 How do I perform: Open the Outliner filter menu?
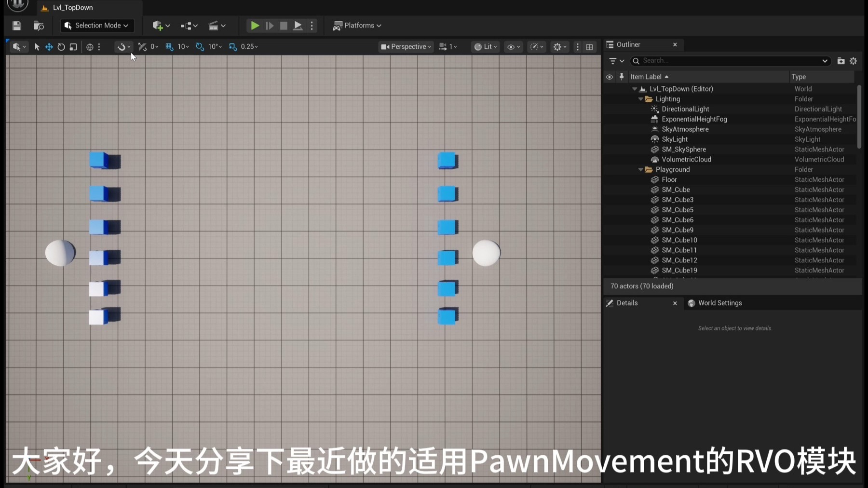[x=616, y=61]
